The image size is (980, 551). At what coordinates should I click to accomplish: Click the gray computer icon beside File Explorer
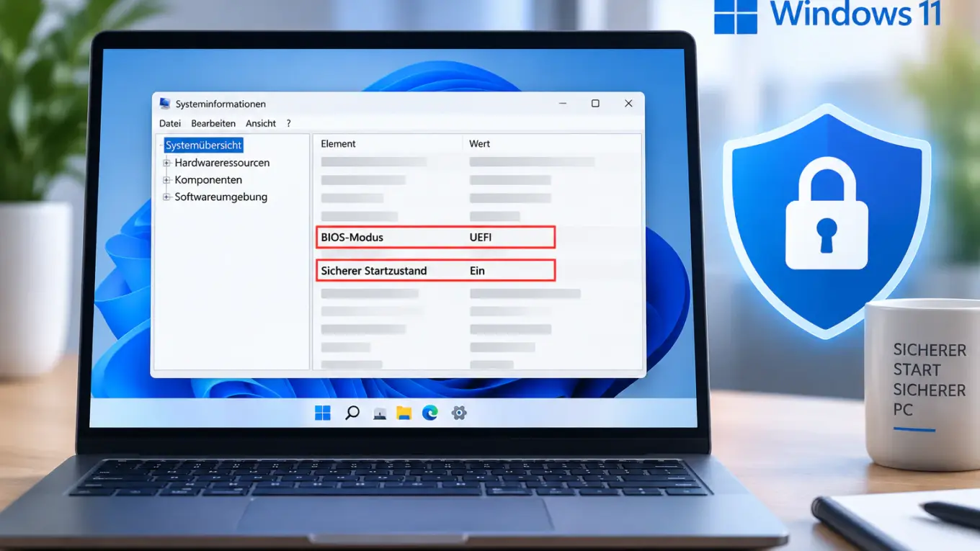(x=380, y=413)
